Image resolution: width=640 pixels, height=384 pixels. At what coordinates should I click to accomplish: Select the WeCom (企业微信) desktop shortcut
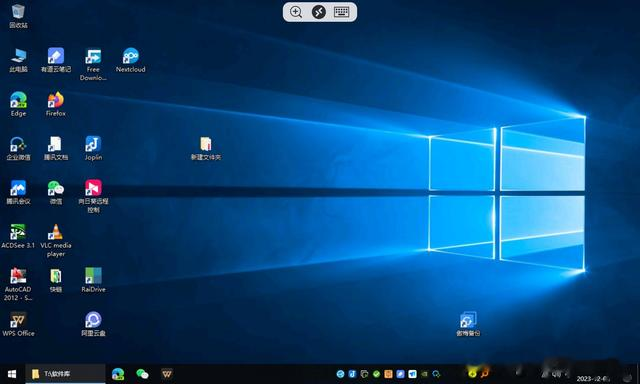tap(18, 148)
